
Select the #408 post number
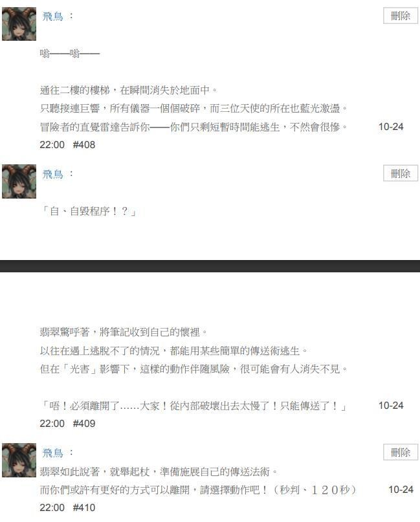pyautogui.click(x=84, y=145)
